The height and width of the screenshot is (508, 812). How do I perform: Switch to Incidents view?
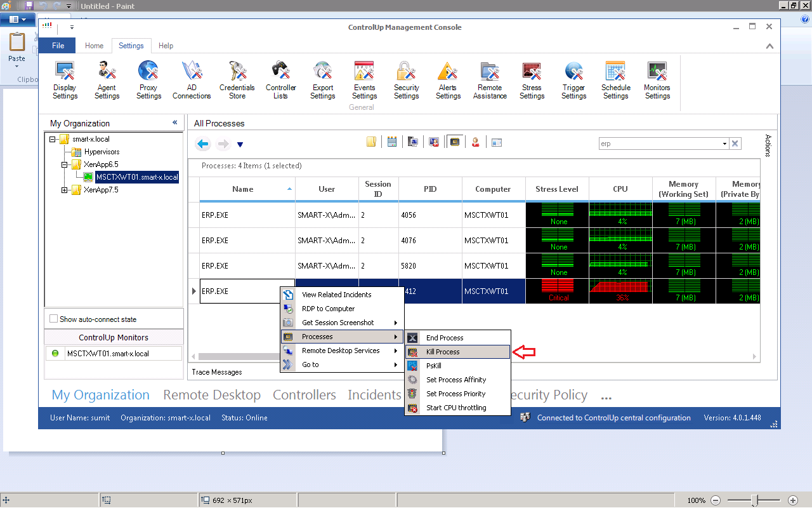(374, 395)
